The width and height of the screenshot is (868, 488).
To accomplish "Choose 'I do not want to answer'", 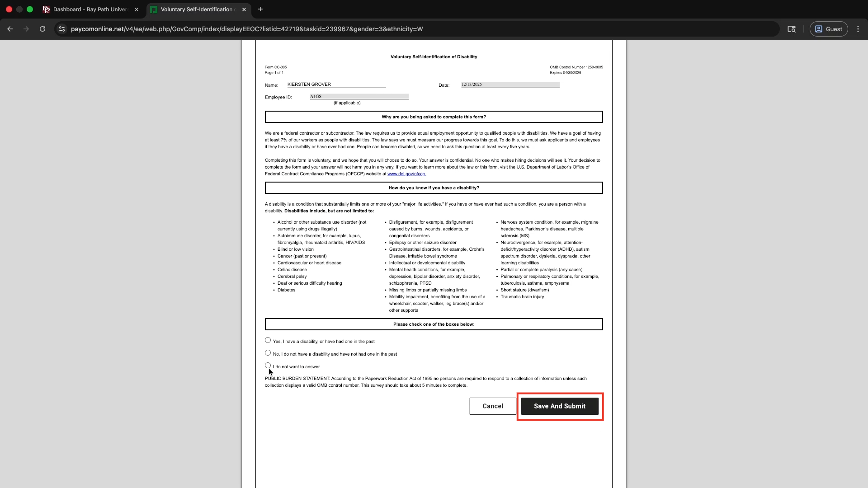I will [268, 366].
